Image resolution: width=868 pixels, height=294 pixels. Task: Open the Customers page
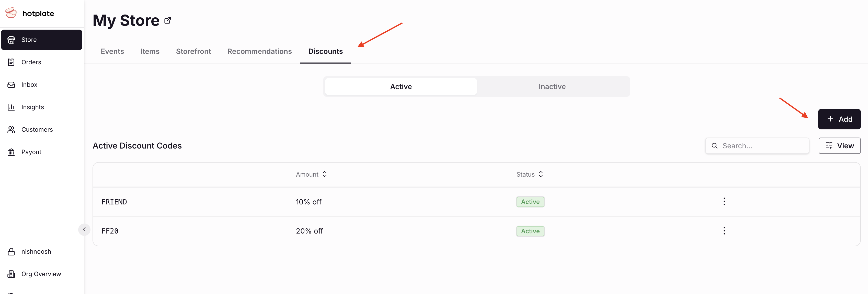tap(37, 129)
